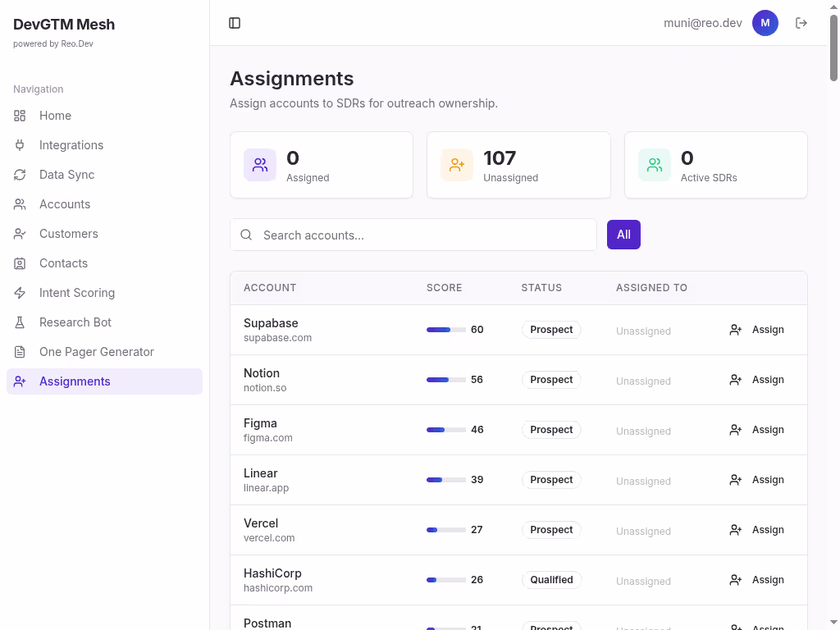Open the Contacts section
This screenshot has width=840, height=630.
coord(63,263)
